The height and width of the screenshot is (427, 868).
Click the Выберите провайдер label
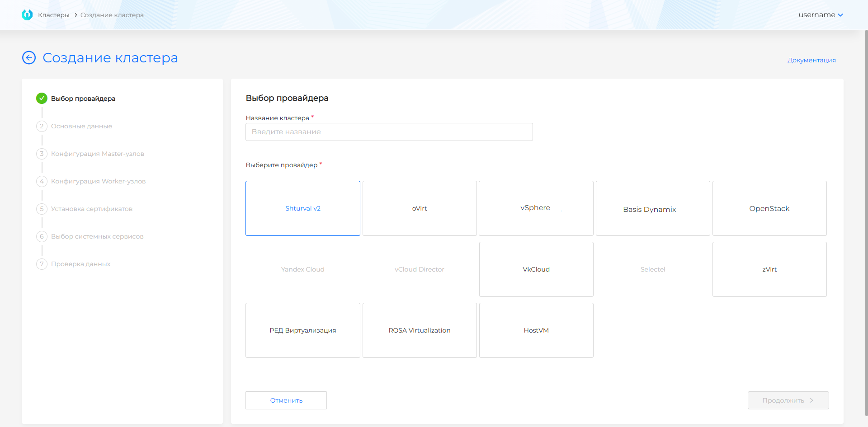click(282, 165)
